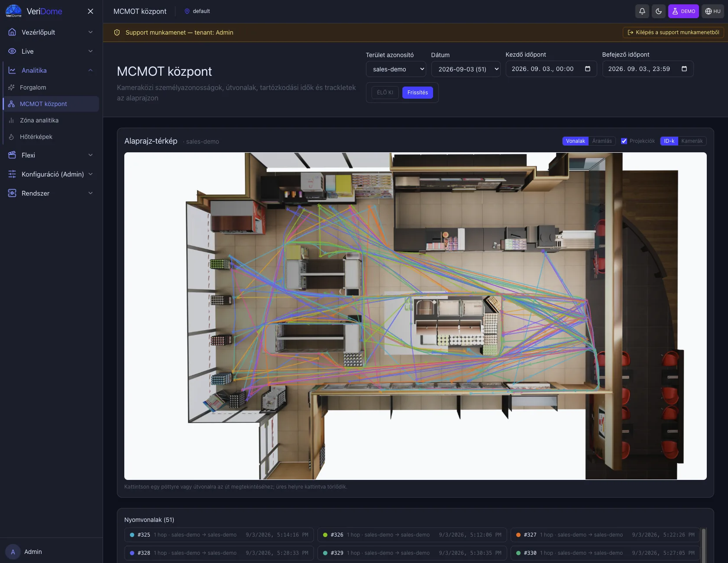Toggle dark mode moon icon
The height and width of the screenshot is (563, 728).
(659, 11)
